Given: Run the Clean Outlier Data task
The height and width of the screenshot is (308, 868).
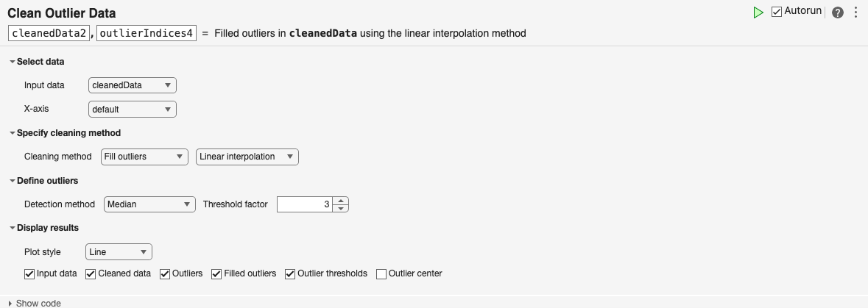Looking at the screenshot, I should tap(758, 12).
